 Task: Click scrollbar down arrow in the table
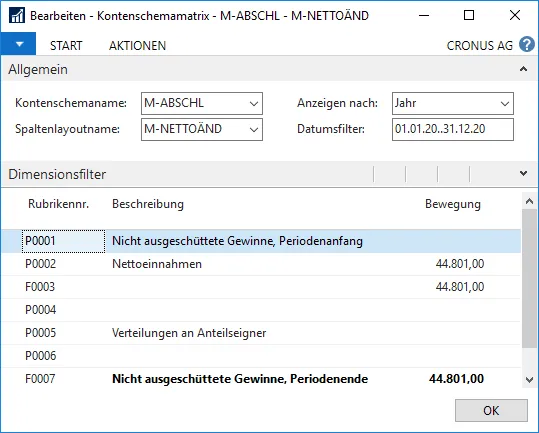tap(529, 380)
